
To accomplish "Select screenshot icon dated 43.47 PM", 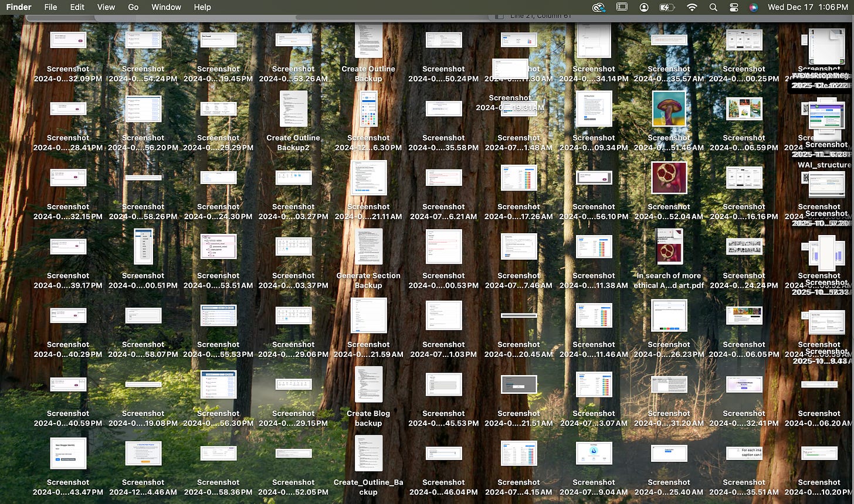I will click(x=68, y=453).
